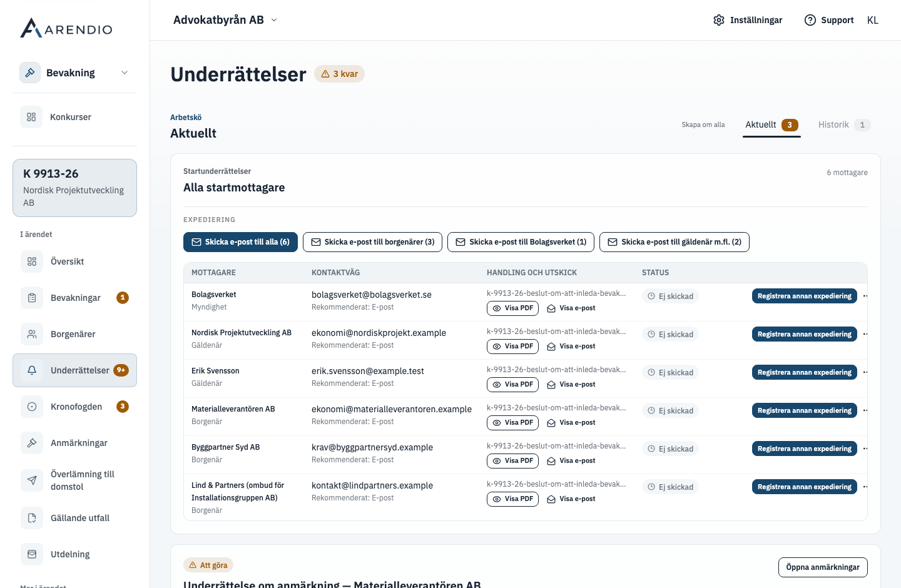
Task: Click Visa PDF for Materialleverantören AB
Action: coord(512,423)
